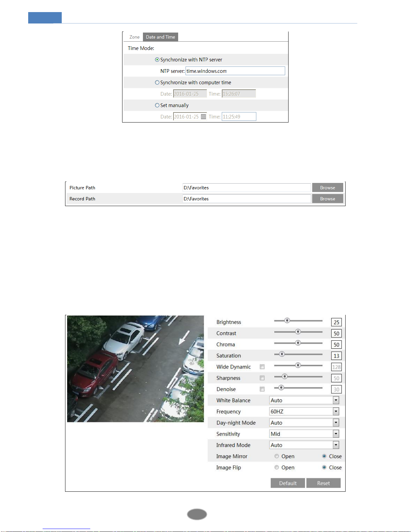Adjust the Chroma slider
This screenshot has width=411, height=532.
(298, 343)
